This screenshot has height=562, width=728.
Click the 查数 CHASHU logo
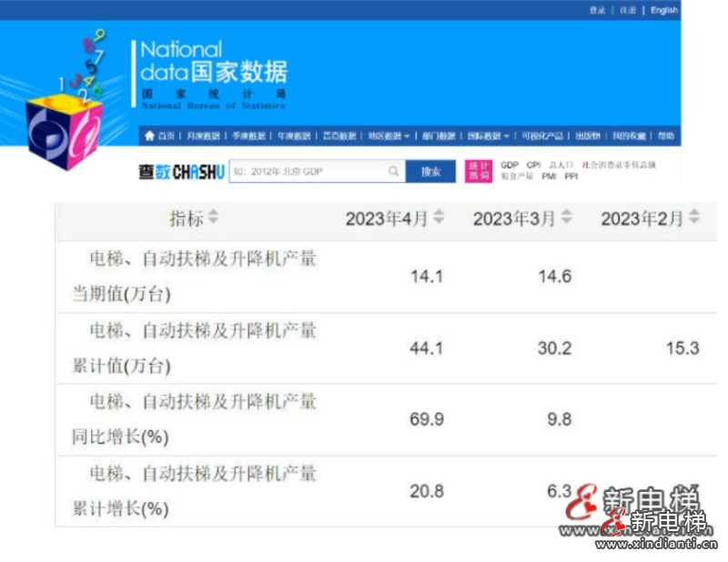[x=181, y=172]
